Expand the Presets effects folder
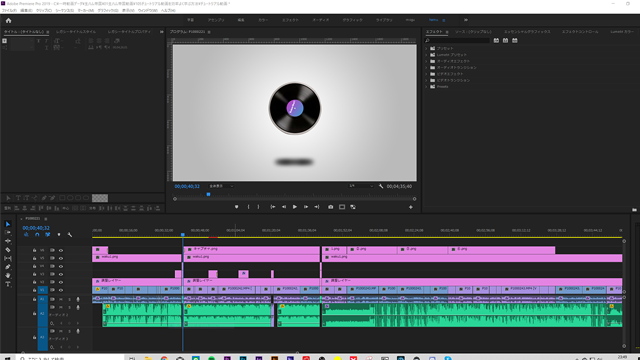The height and width of the screenshot is (360, 640). tap(427, 87)
